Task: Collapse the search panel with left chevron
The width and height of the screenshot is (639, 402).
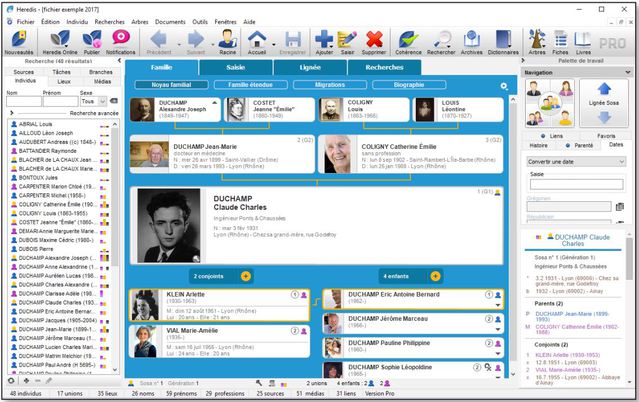Action: pos(119,61)
